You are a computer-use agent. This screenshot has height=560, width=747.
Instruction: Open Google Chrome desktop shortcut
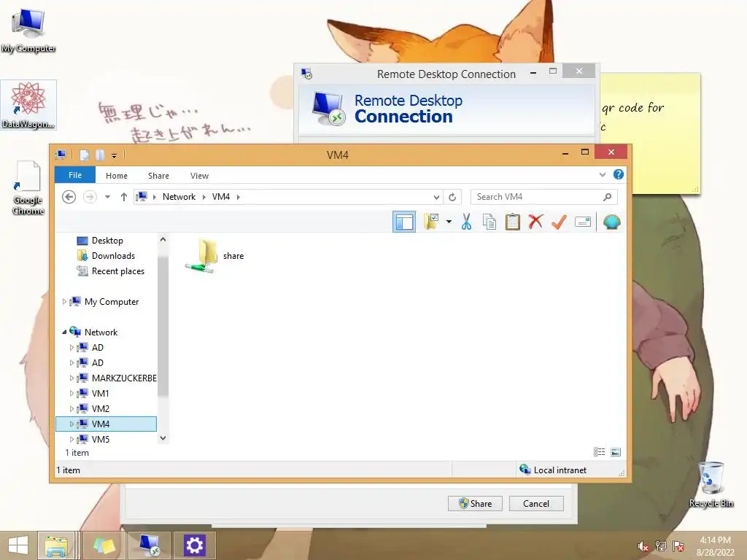pos(28,188)
